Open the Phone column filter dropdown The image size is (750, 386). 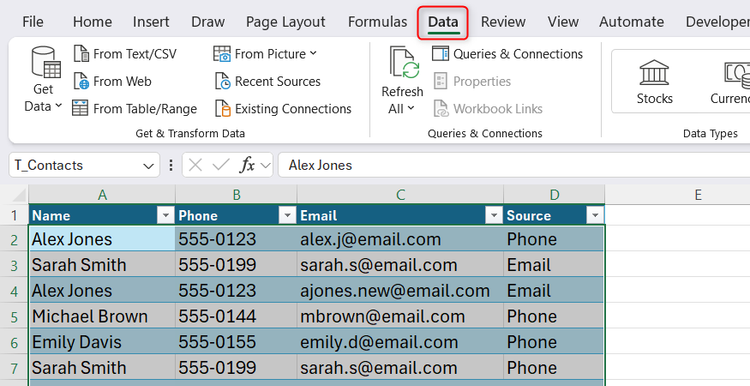[287, 216]
